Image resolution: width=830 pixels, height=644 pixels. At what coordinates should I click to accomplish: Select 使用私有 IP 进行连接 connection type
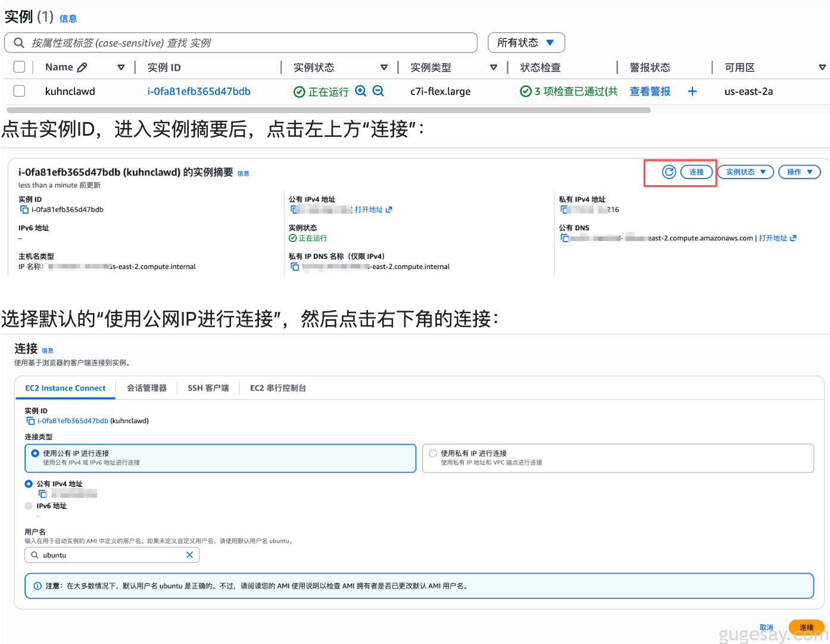tap(432, 453)
